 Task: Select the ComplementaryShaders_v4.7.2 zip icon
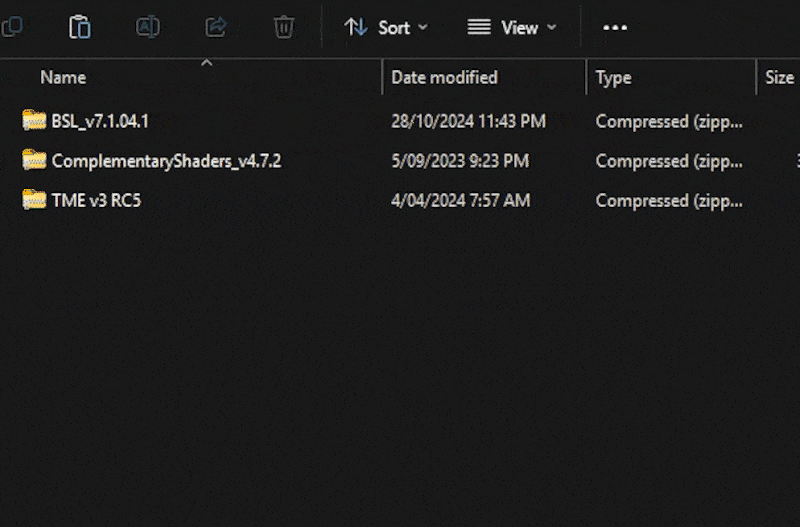tap(34, 161)
